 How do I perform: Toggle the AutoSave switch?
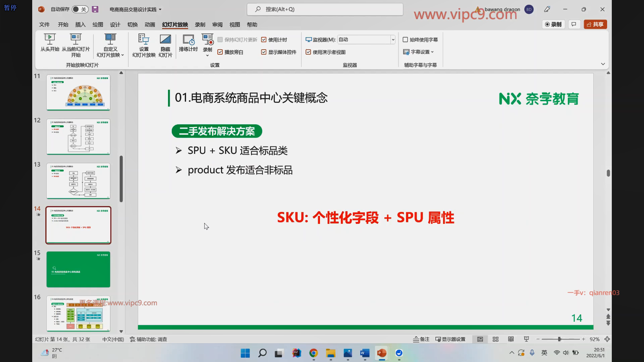(80, 9)
